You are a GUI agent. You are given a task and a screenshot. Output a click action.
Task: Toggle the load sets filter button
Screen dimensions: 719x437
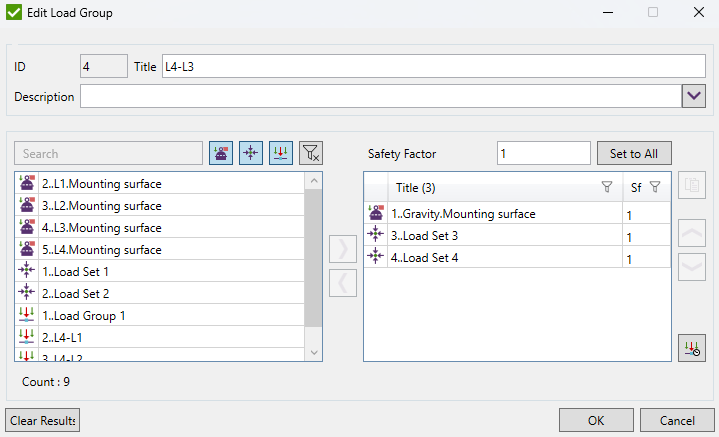(251, 153)
